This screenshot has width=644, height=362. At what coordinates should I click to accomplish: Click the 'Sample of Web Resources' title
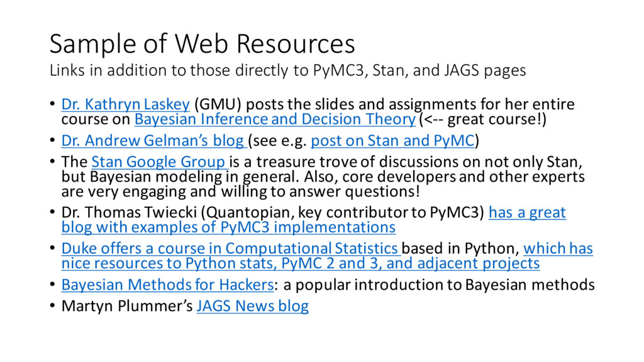click(202, 43)
